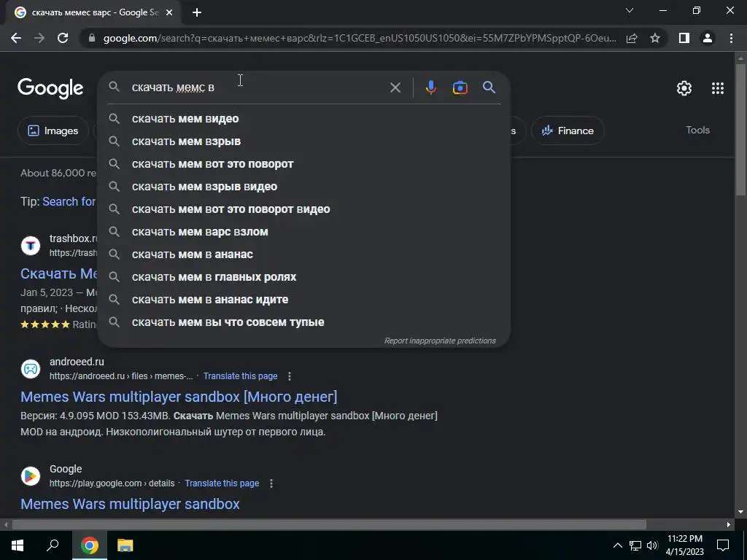This screenshot has height=560, width=747.
Task: Click in the search text field
Action: pyautogui.click(x=258, y=87)
